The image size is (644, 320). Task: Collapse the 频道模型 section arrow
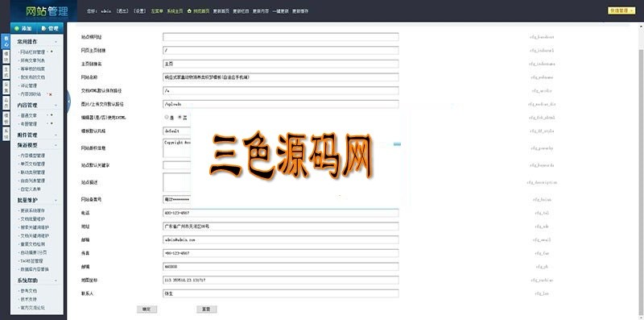pyautogui.click(x=56, y=145)
